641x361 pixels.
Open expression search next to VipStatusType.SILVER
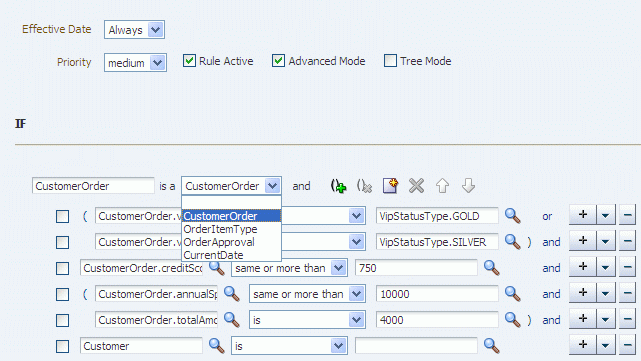pyautogui.click(x=513, y=242)
